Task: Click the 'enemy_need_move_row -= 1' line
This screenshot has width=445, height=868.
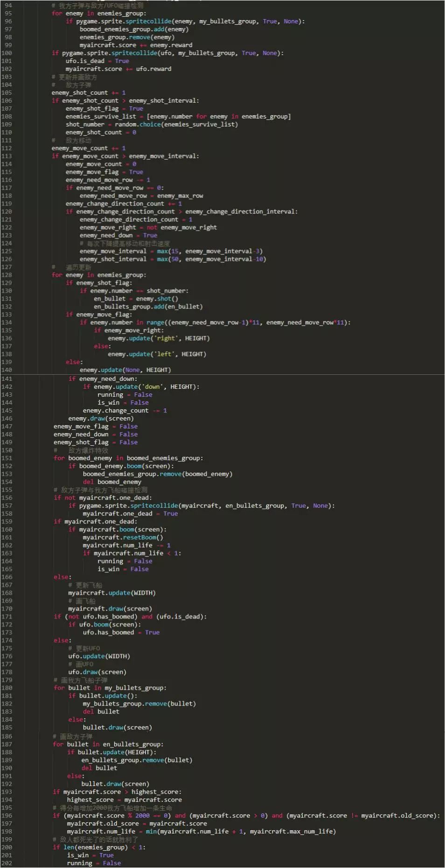Action: [x=108, y=180]
